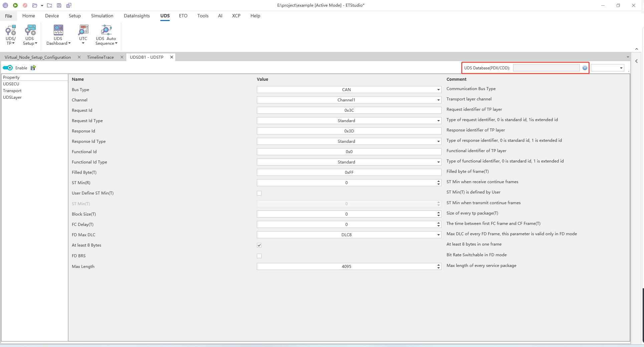The image size is (644, 347).
Task: Uncheck the At least 8 Bytes checkbox
Action: [x=259, y=245]
